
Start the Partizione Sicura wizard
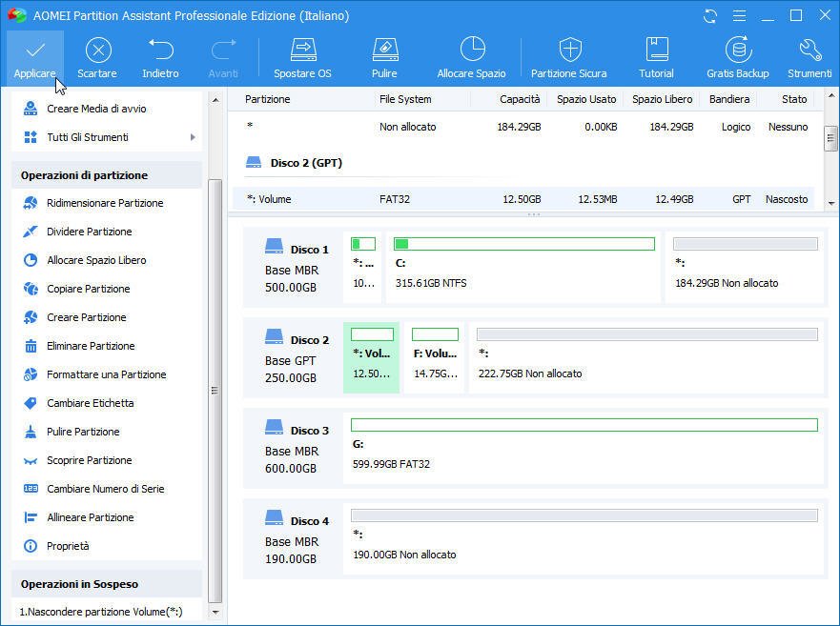coord(569,50)
